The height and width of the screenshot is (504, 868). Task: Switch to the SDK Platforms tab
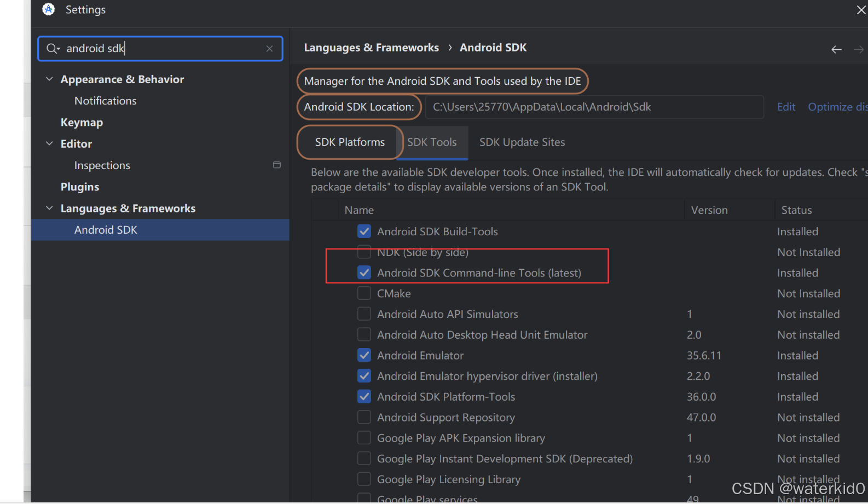350,142
